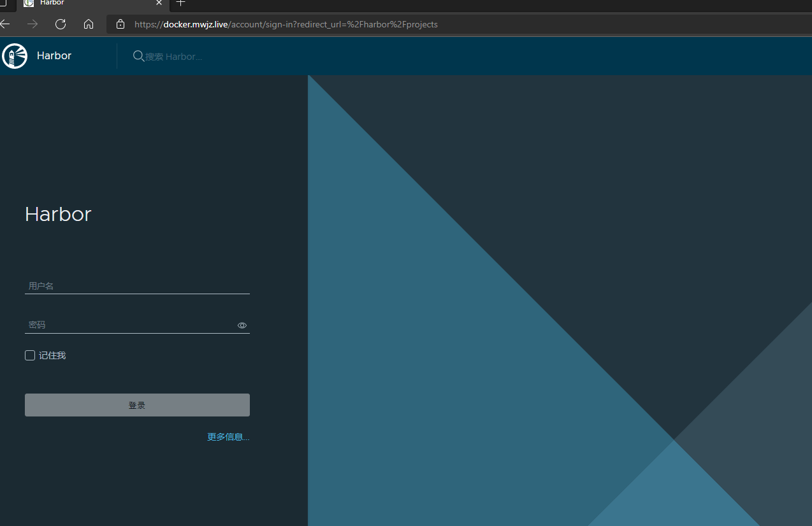812x526 pixels.
Task: Click the padlock site info icon
Action: (x=120, y=24)
